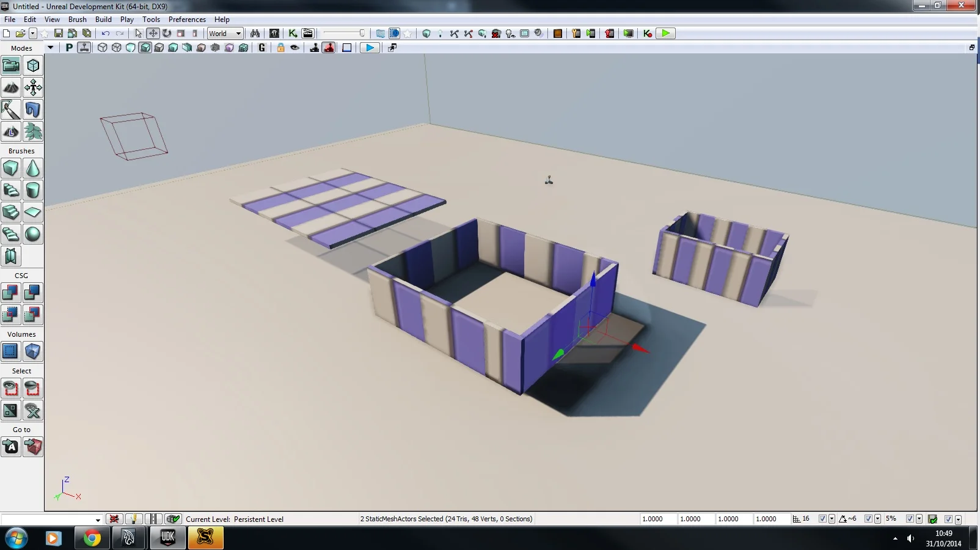980x550 pixels.
Task: Add a special brush under Volumes
Action: pyautogui.click(x=11, y=351)
